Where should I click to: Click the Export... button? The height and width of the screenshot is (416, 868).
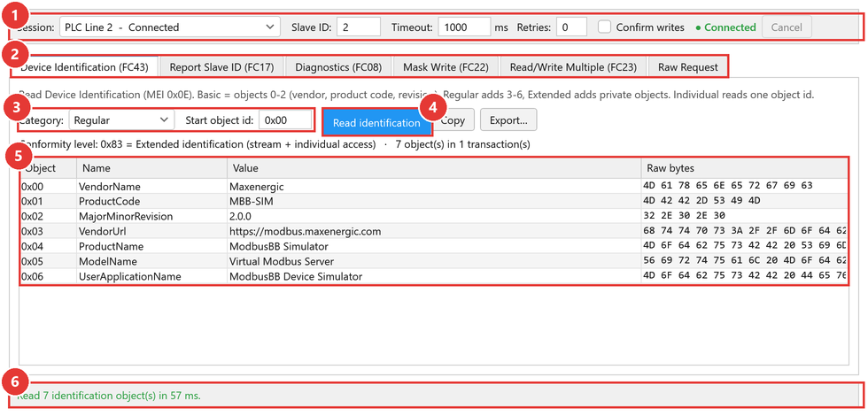508,120
